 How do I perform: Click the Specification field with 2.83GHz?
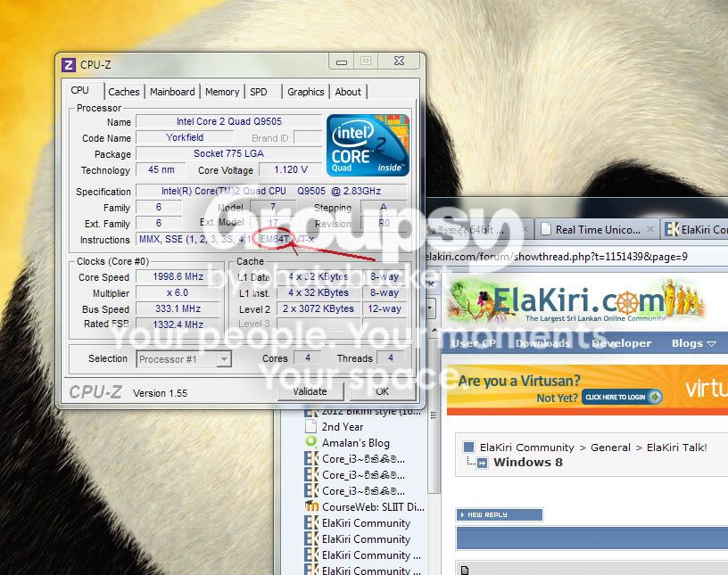[x=271, y=191]
